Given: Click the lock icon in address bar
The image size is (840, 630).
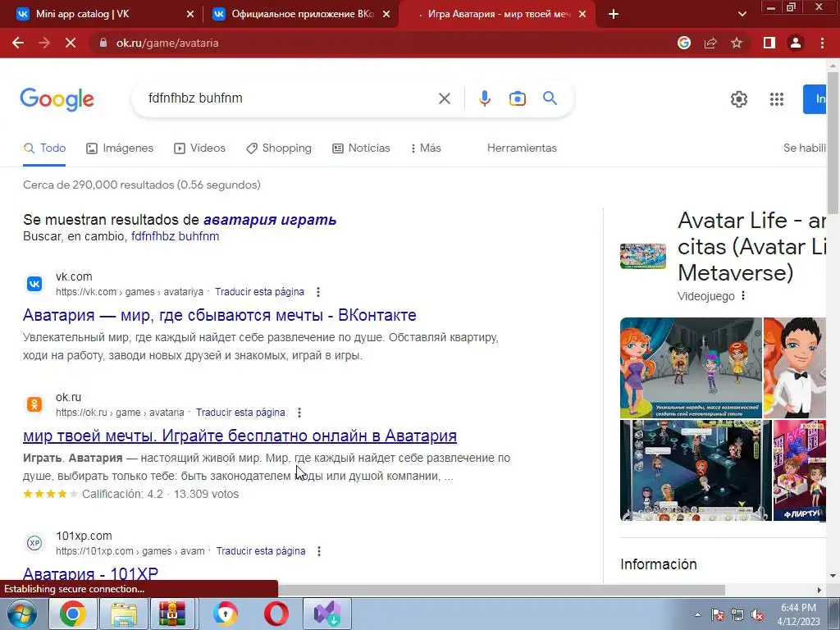Looking at the screenshot, I should pyautogui.click(x=103, y=43).
